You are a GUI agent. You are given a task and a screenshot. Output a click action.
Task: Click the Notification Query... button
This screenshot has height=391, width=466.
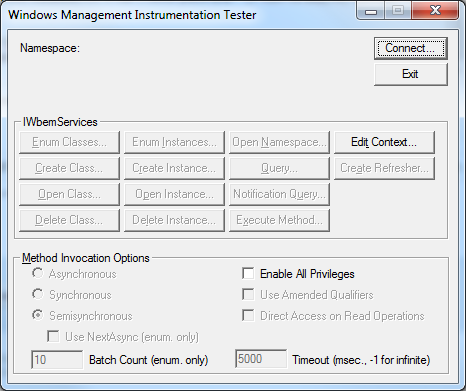279,194
